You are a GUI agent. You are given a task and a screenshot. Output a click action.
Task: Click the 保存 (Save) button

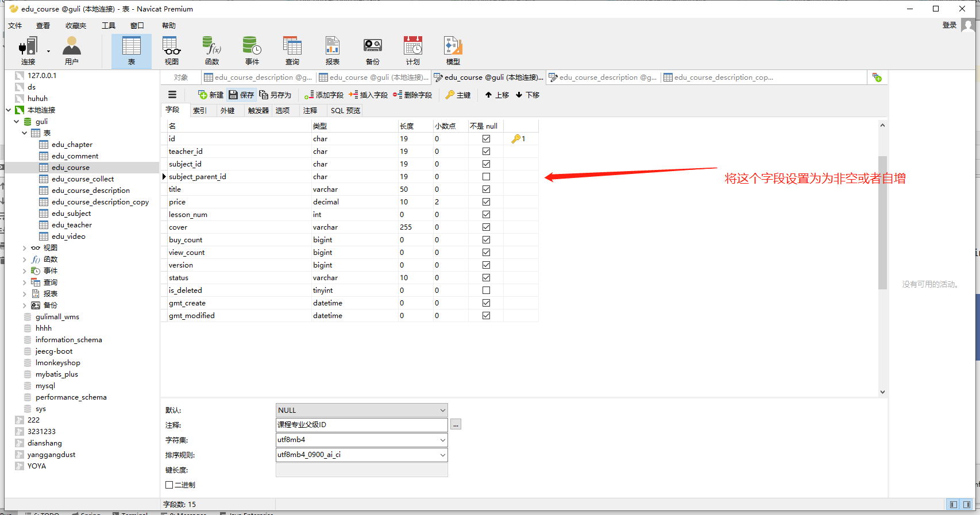[241, 95]
